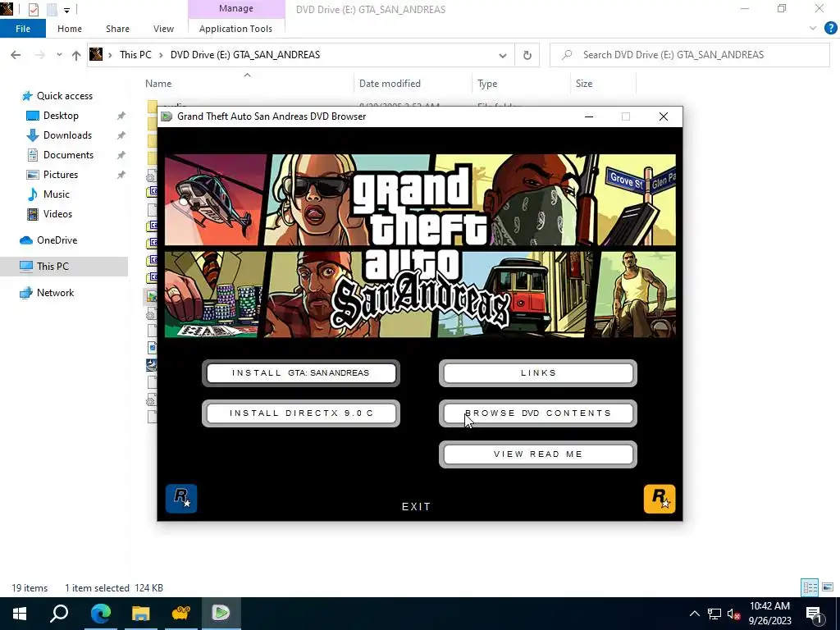Open File Explorer from taskbar
Screen dimensions: 840x630
click(141, 614)
